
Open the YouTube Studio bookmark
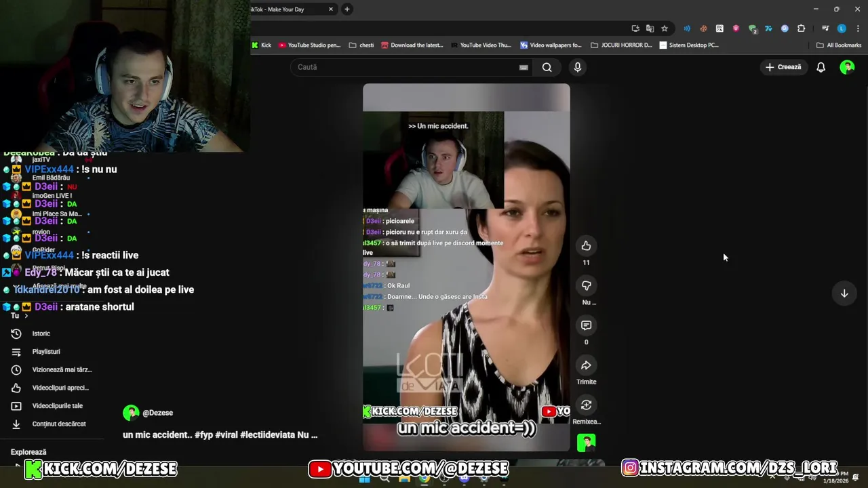coord(309,45)
